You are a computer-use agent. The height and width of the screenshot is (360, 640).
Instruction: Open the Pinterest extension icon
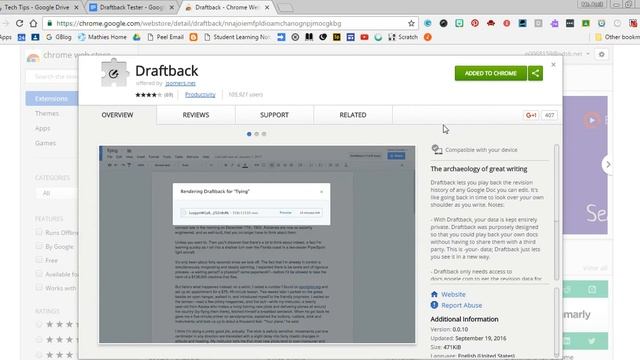[x=475, y=23]
